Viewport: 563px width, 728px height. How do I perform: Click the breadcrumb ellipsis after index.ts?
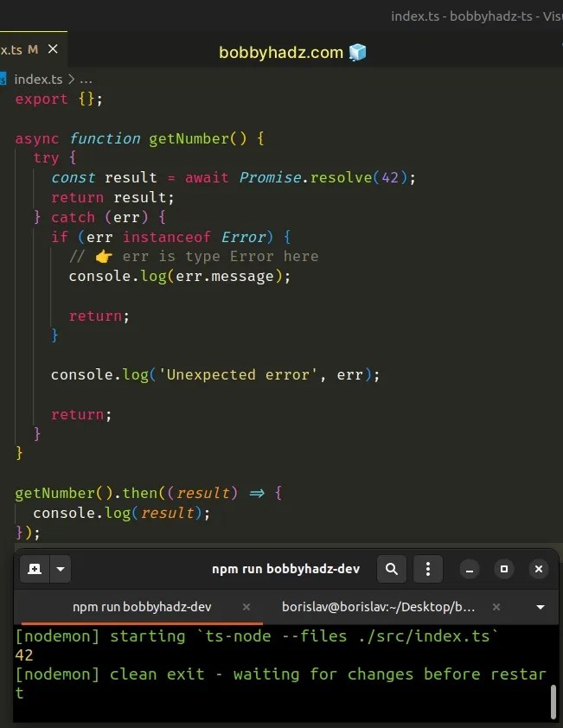(x=86, y=80)
